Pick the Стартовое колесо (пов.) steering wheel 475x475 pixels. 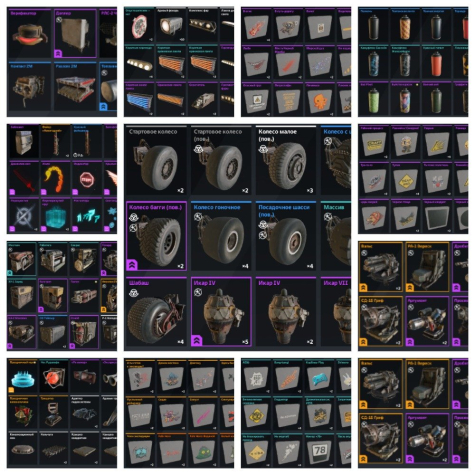[221, 160]
